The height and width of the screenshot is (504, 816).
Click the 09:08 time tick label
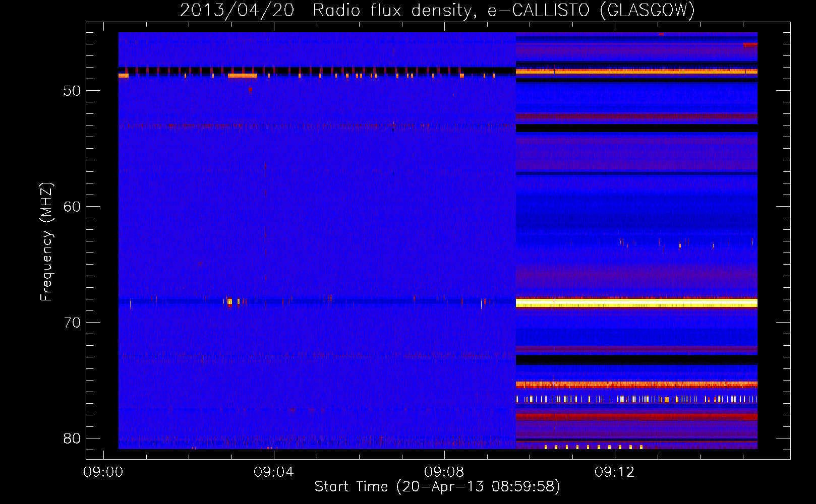444,472
